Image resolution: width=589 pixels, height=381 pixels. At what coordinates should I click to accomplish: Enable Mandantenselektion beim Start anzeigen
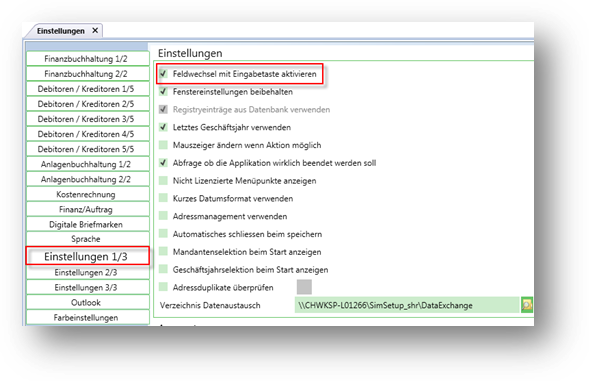tap(163, 252)
